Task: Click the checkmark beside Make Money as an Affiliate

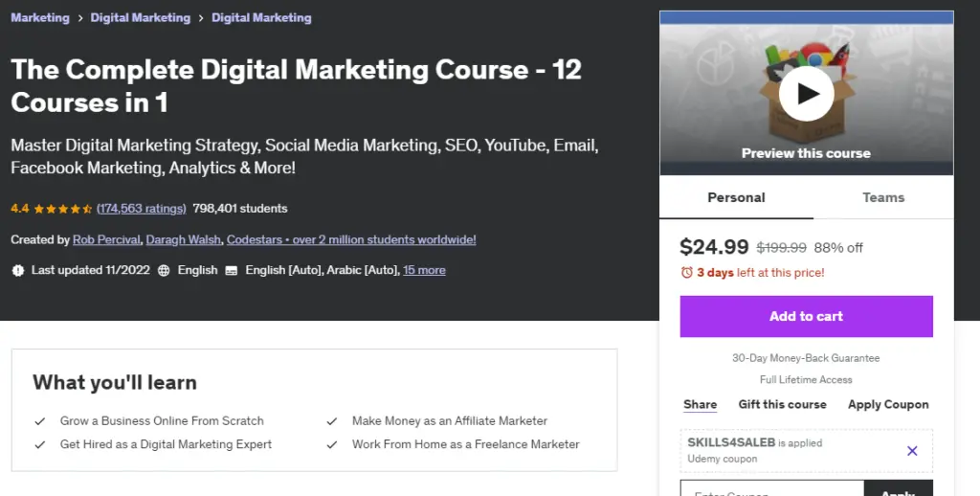Action: pos(332,421)
